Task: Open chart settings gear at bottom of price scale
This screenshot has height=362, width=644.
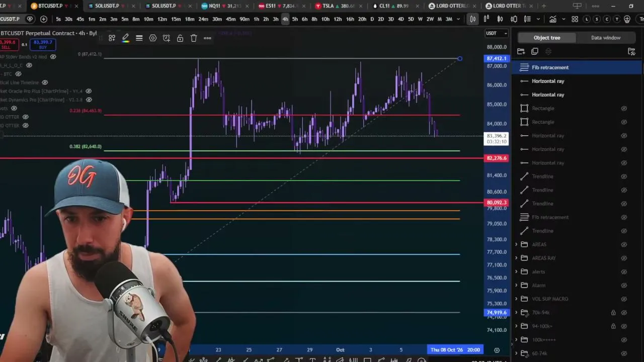Action: [497, 350]
